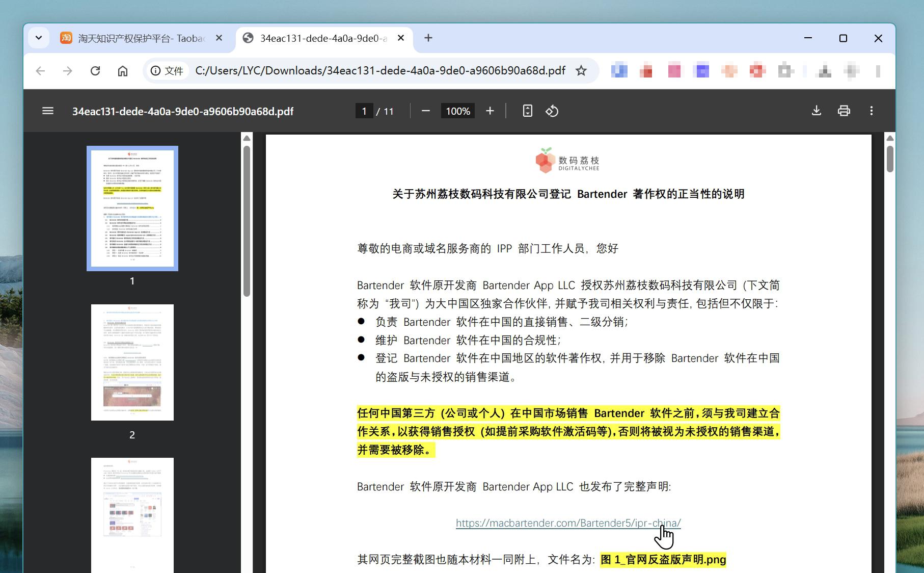The image size is (924, 573).
Task: Zoom in on the PDF
Action: tap(490, 111)
